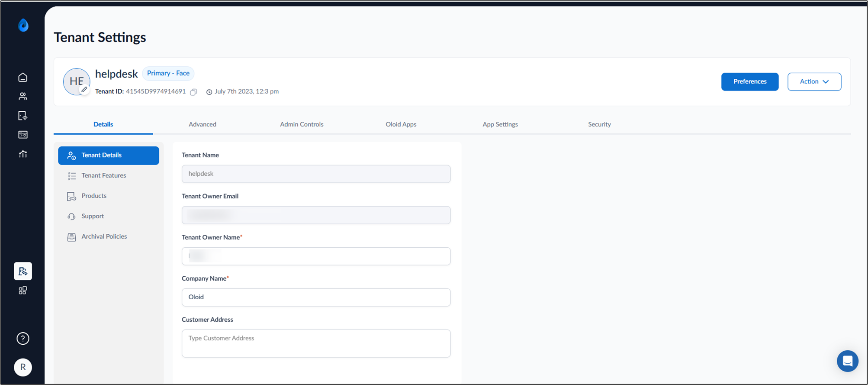Switch to the Admin Controls tab

302,124
